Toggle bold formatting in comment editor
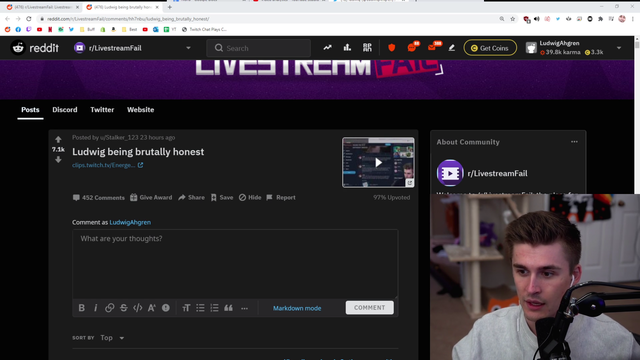Image resolution: width=640 pixels, height=360 pixels. click(x=82, y=308)
